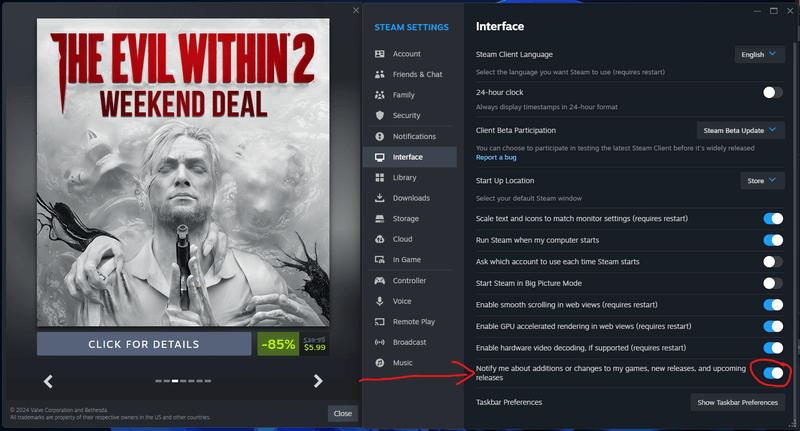Click the Controller gamepad icon
800x431 pixels.
click(380, 281)
